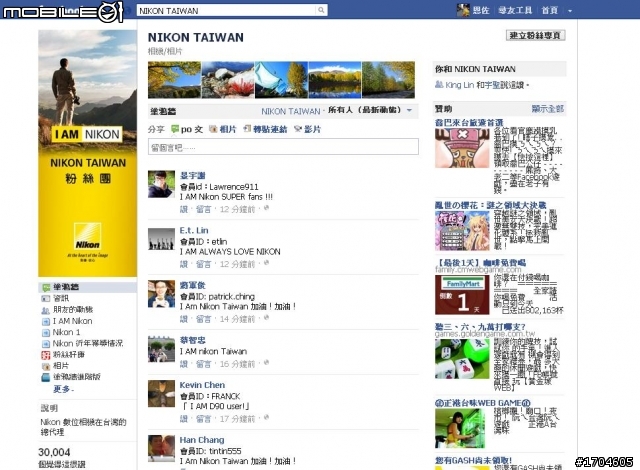Expand 更多 in left sidebar
Image resolution: width=640 pixels, height=470 pixels.
pos(63,389)
